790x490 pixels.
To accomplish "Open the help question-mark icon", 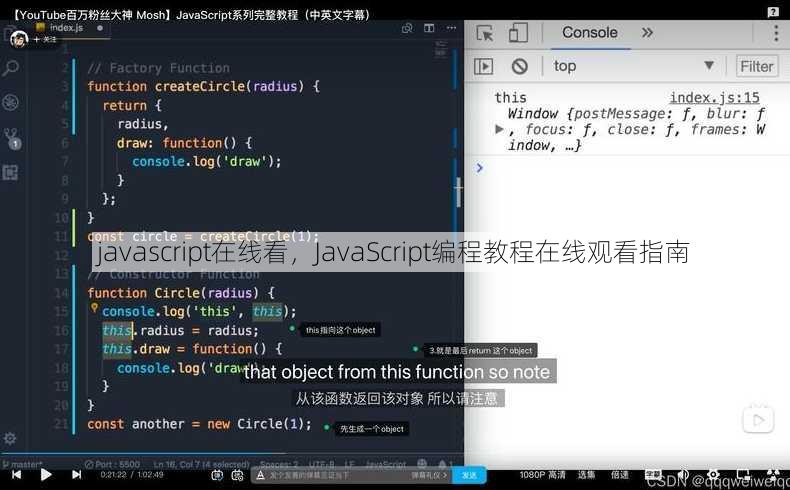I will [x=773, y=13].
